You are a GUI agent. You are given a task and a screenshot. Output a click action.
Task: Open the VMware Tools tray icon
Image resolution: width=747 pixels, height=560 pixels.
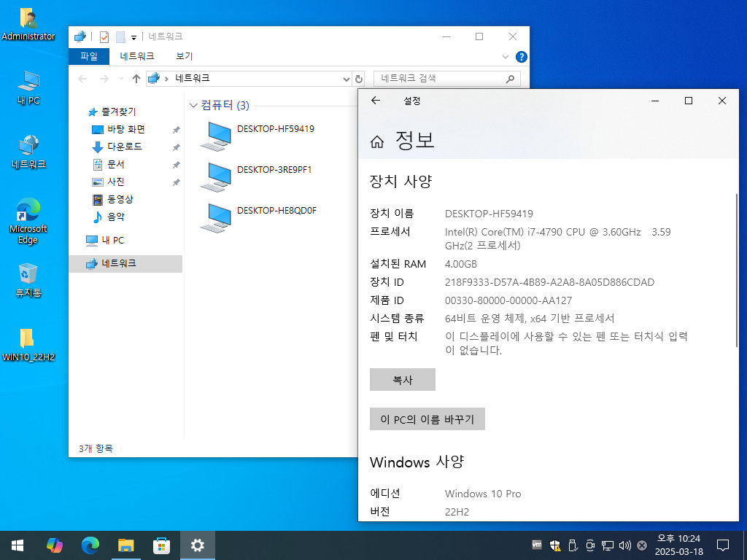[537, 545]
